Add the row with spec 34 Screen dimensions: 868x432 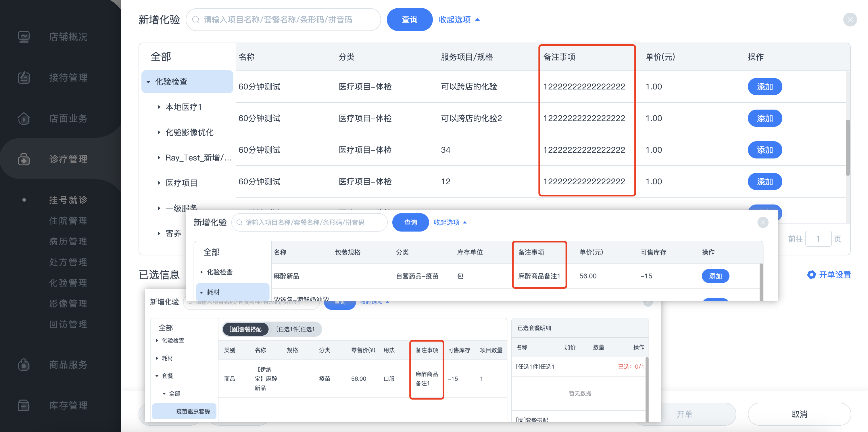point(765,150)
